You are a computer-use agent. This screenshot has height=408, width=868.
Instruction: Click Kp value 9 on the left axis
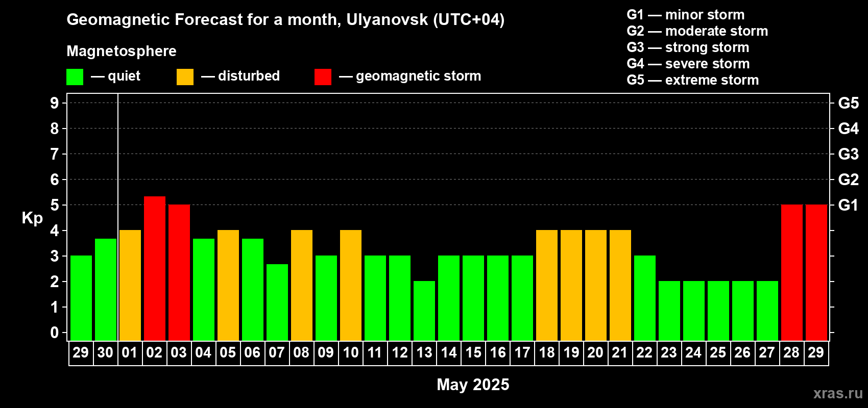(55, 103)
